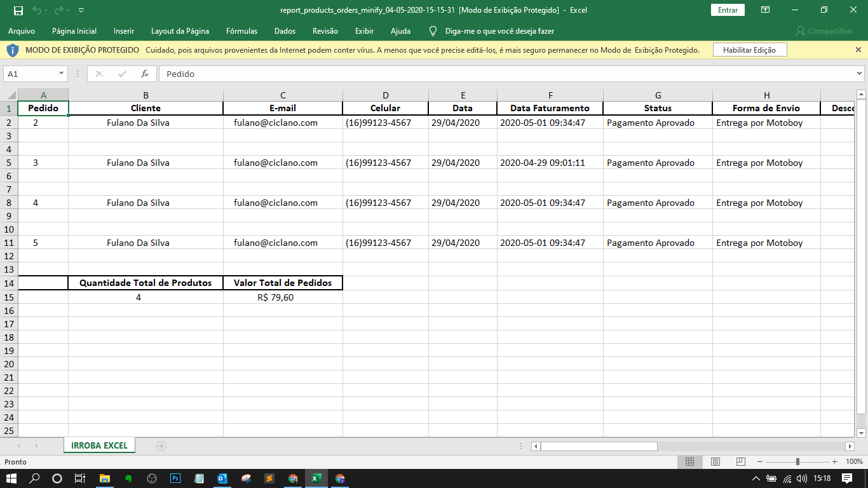This screenshot has width=868, height=488.
Task: Click the New Sheet plus icon
Action: pos(161,446)
